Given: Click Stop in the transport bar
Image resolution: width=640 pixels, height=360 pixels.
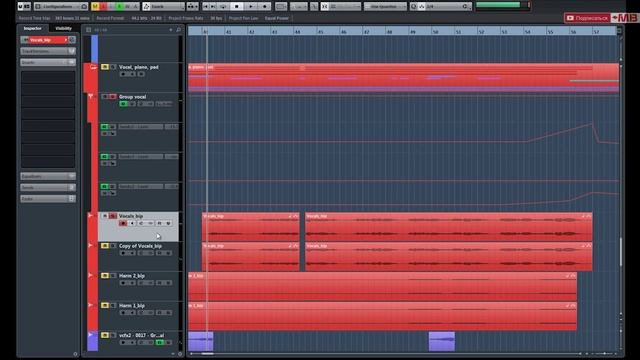Looking at the screenshot, I should (x=236, y=6).
